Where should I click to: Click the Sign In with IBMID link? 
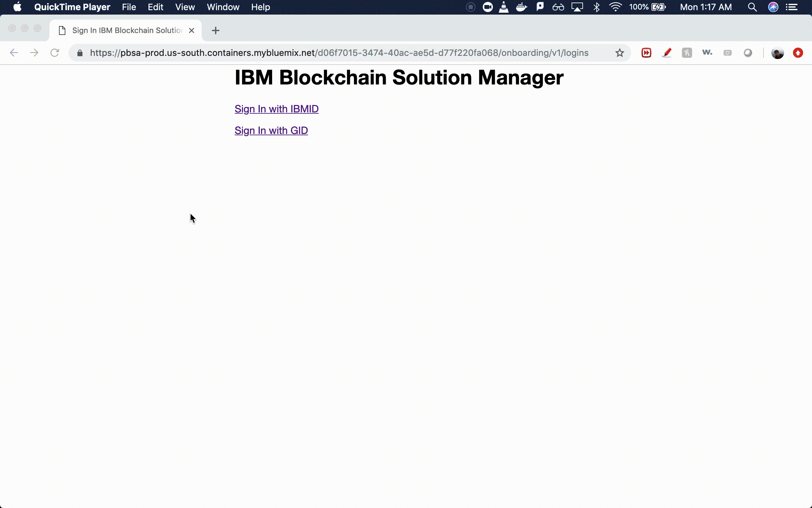coord(277,109)
